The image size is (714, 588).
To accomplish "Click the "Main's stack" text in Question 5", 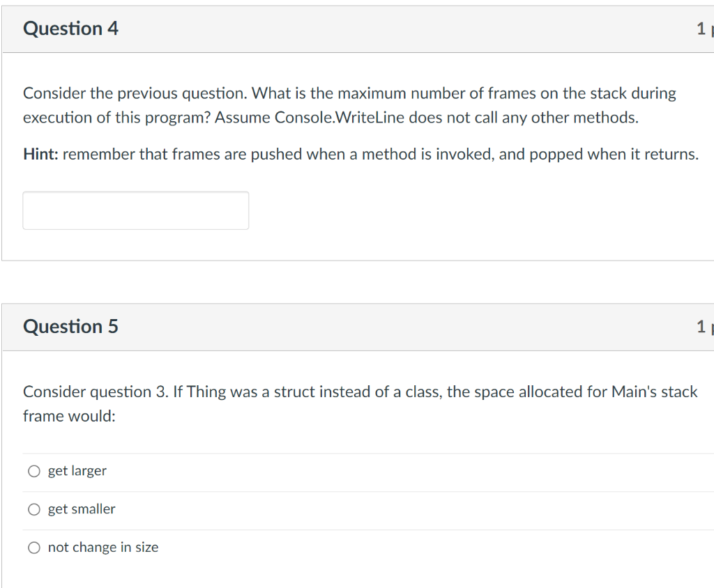I will point(654,392).
